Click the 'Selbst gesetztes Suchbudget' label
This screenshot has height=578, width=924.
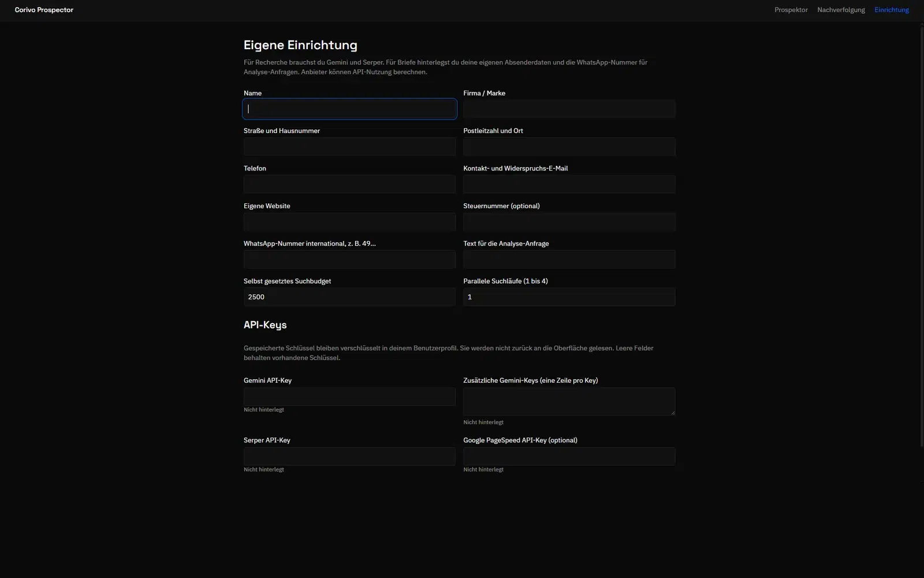287,281
